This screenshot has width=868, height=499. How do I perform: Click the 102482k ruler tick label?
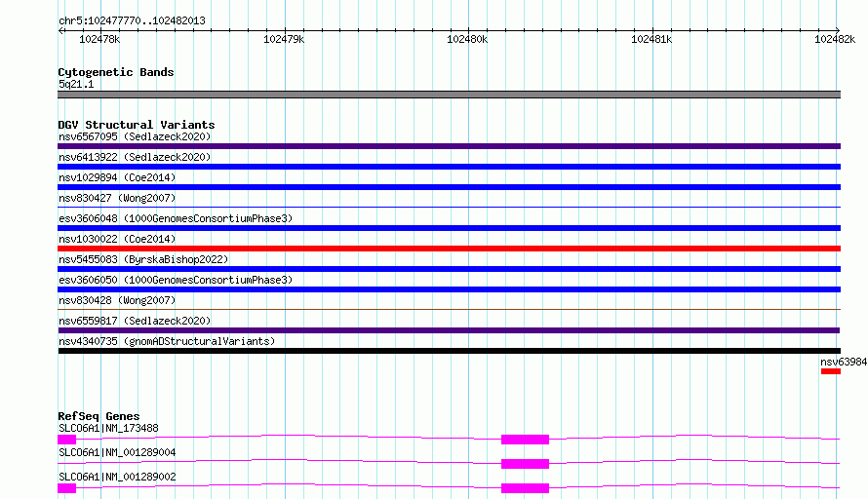[x=835, y=39]
